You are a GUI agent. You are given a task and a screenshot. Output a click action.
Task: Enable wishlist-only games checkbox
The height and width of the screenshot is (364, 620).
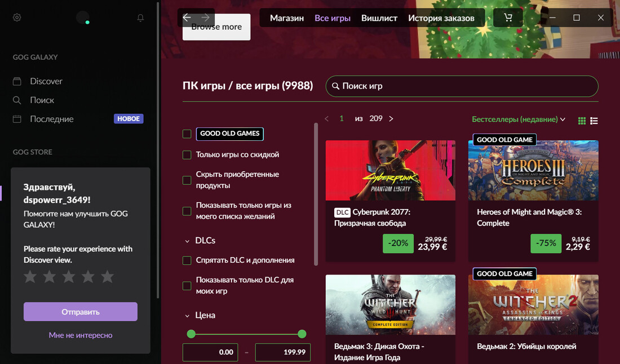(x=187, y=211)
